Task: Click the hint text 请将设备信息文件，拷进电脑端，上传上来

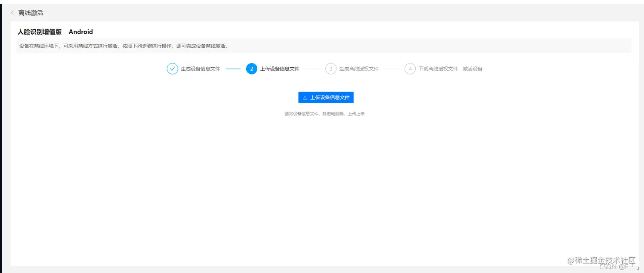Action: (x=326, y=113)
